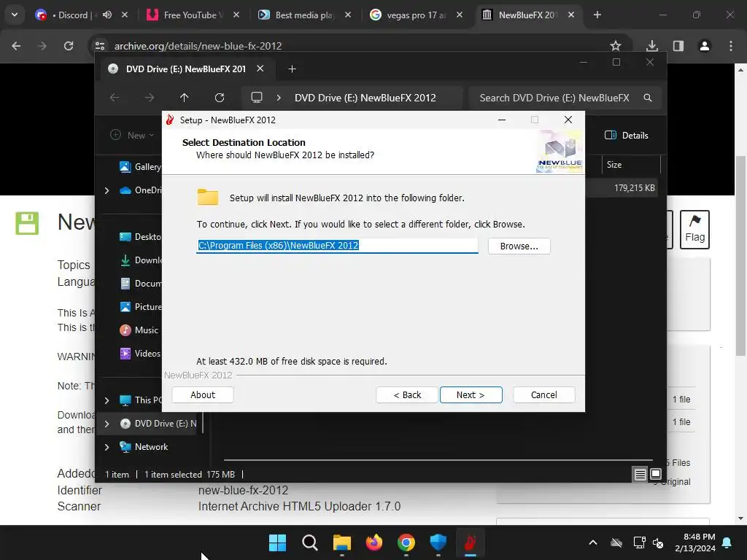
Task: Switch Explorer to large thumbnails view
Action: pyautogui.click(x=656, y=474)
